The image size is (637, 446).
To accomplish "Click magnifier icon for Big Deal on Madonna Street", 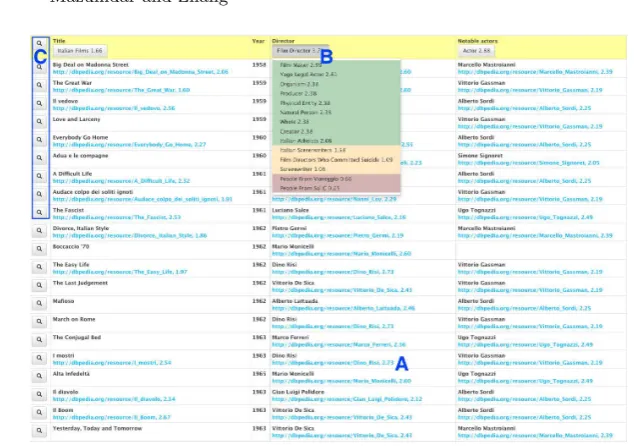I will click(x=39, y=67).
